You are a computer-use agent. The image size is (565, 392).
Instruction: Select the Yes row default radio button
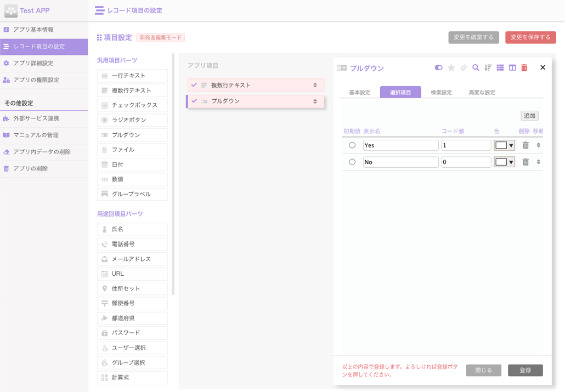(x=352, y=145)
